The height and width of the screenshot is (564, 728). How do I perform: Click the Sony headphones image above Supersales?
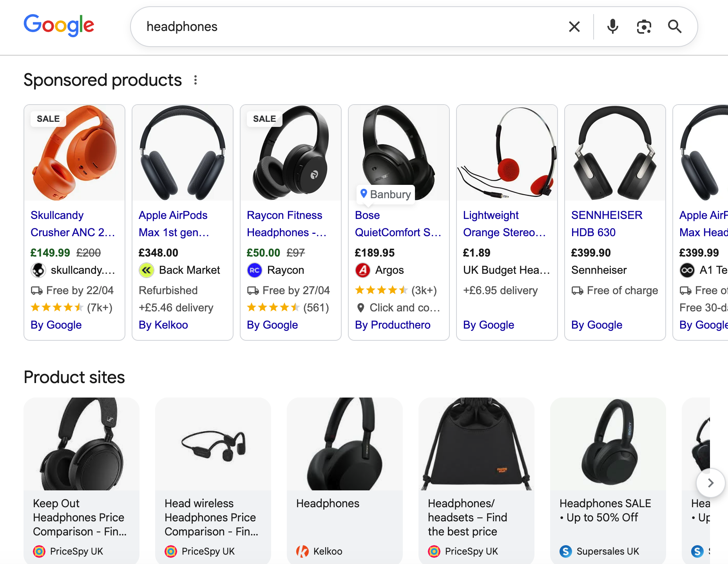point(608,444)
